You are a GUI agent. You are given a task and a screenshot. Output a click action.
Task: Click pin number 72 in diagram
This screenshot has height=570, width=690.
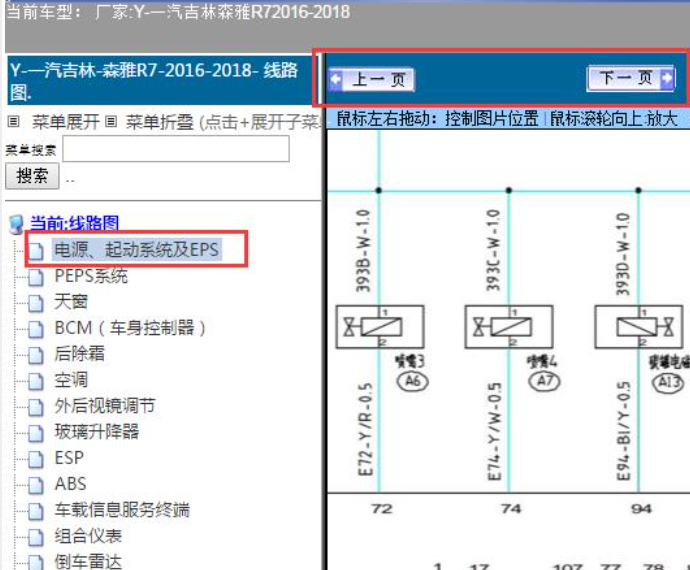pyautogui.click(x=382, y=509)
